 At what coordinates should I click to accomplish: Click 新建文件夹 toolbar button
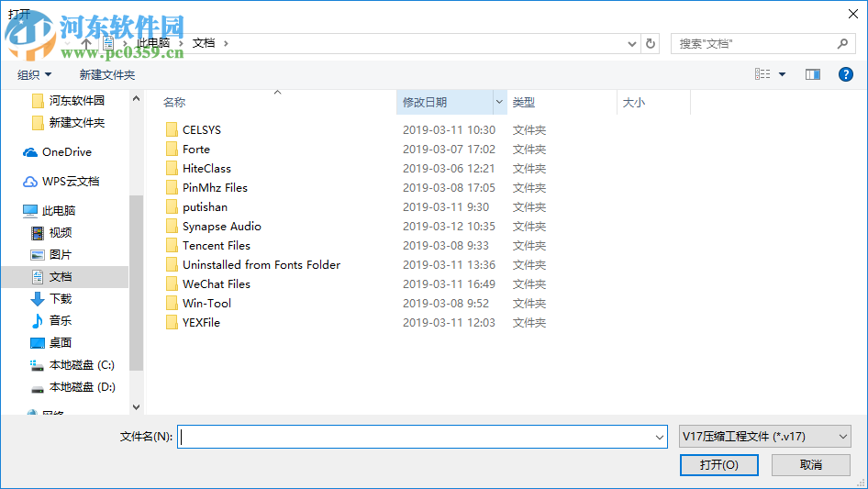point(106,74)
